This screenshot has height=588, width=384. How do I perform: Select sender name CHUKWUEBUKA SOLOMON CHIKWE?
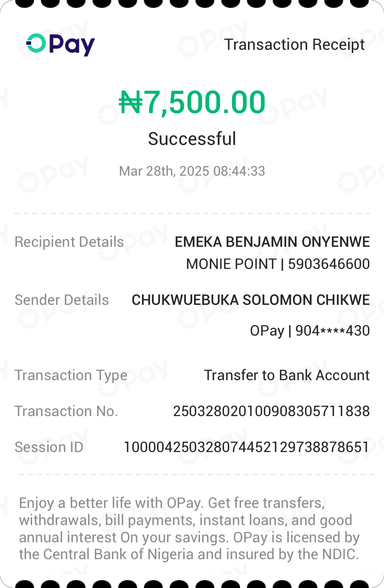[251, 300]
